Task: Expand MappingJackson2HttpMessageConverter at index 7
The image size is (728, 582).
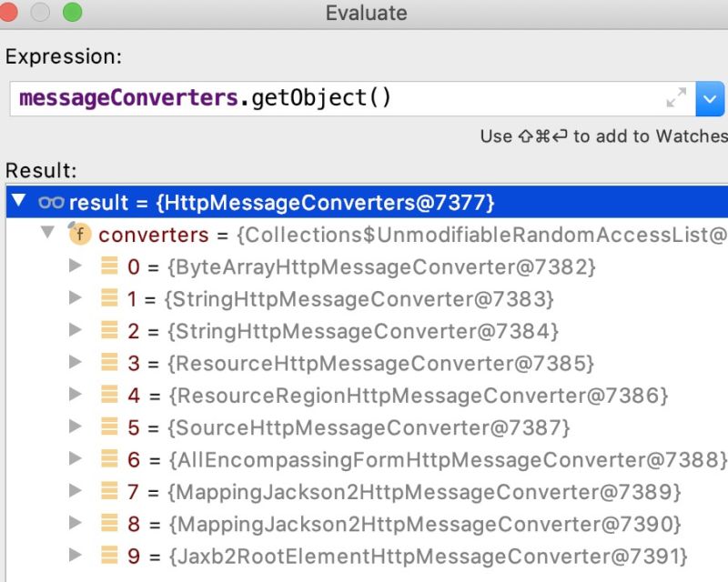Action: pyautogui.click(x=76, y=492)
